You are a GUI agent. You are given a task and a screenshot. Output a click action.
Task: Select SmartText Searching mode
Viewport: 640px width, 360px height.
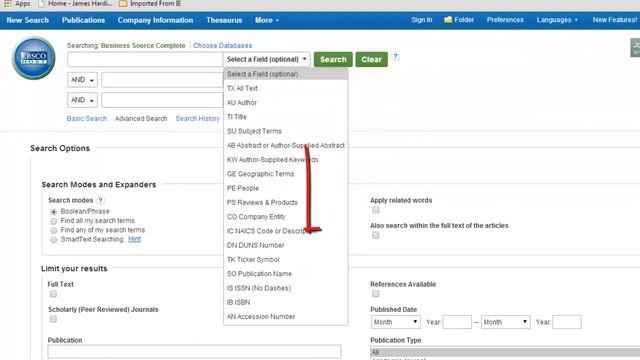[x=53, y=240]
